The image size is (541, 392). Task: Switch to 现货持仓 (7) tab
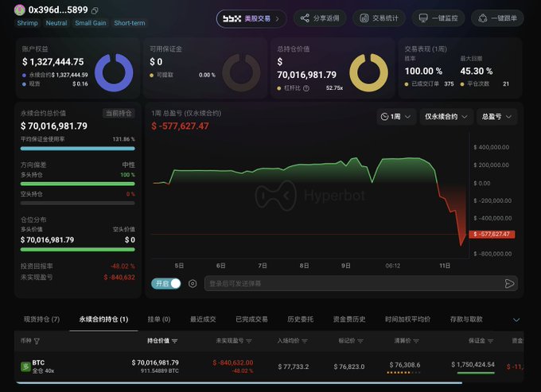pyautogui.click(x=41, y=320)
